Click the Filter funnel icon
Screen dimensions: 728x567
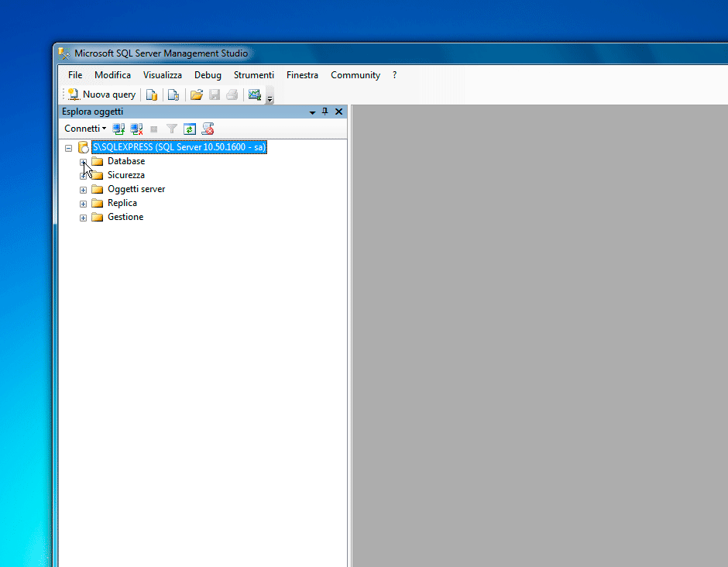[172, 129]
